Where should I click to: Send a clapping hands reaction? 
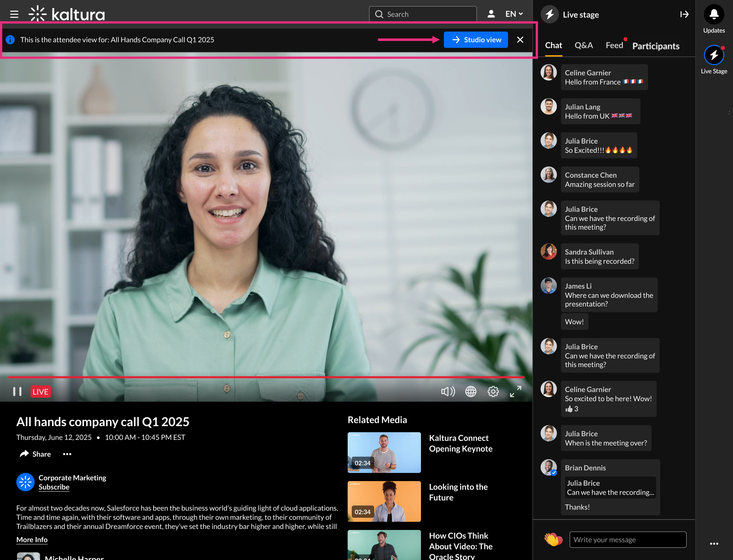(x=553, y=539)
